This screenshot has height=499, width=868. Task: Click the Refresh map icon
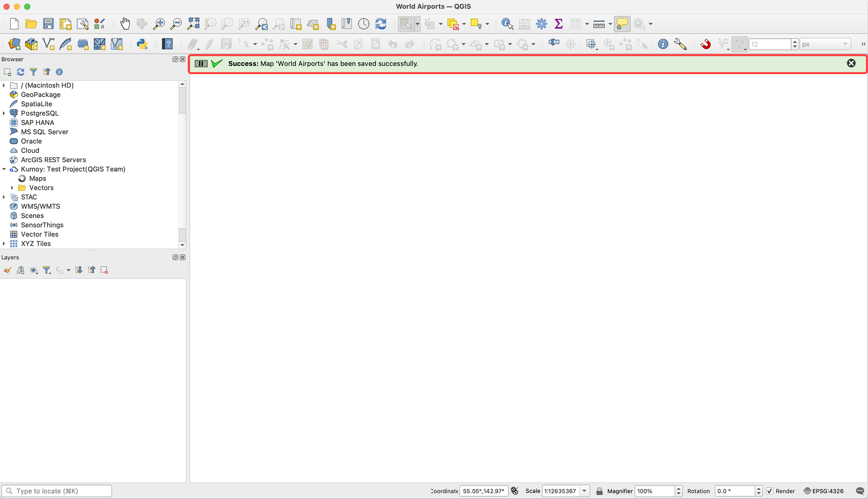[381, 24]
